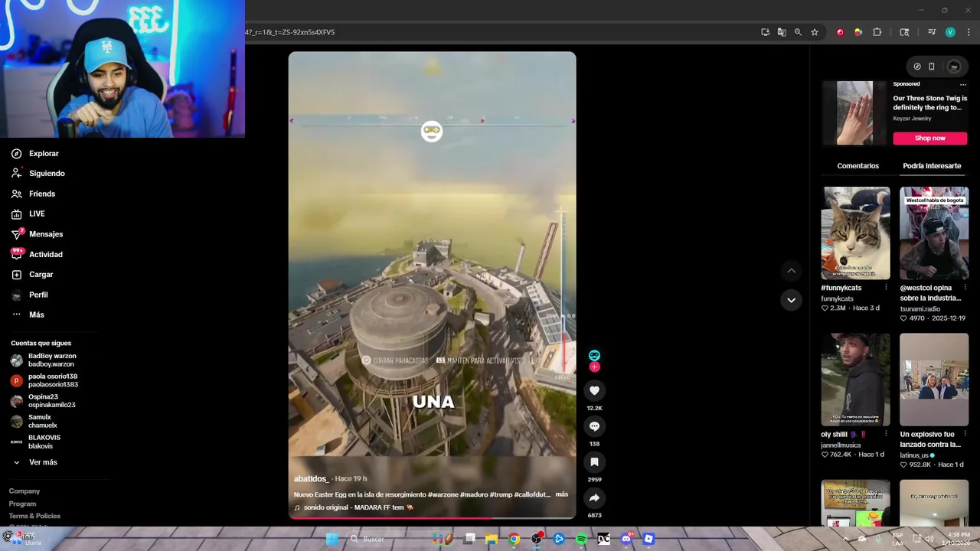The height and width of the screenshot is (551, 980).
Task: Click the address bar URL
Action: (289, 32)
